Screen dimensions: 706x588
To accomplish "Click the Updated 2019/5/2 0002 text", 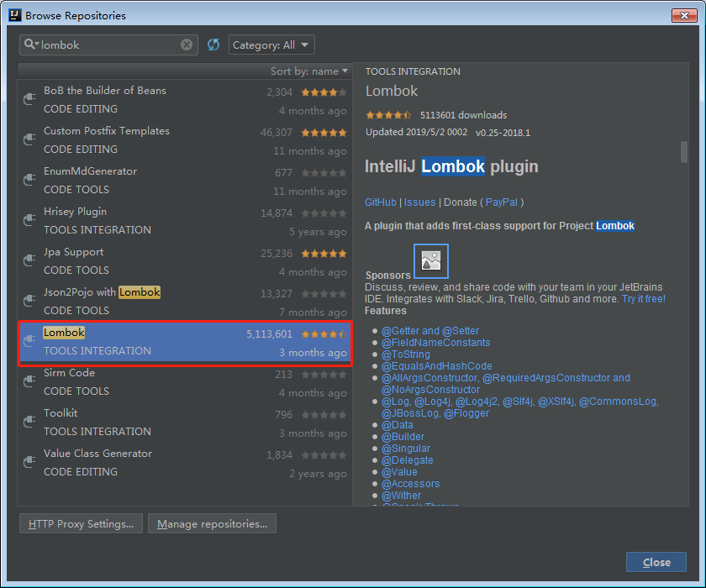I will pos(417,132).
